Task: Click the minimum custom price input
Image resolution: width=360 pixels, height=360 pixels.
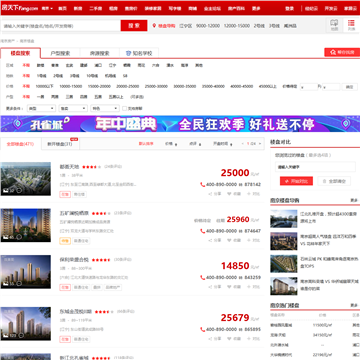Action: coord(309,87)
